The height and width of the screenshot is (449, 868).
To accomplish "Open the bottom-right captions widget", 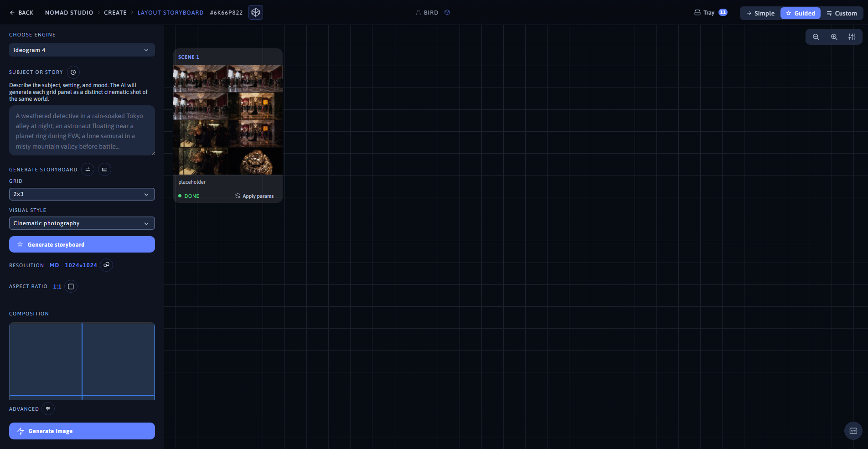I will click(x=853, y=431).
